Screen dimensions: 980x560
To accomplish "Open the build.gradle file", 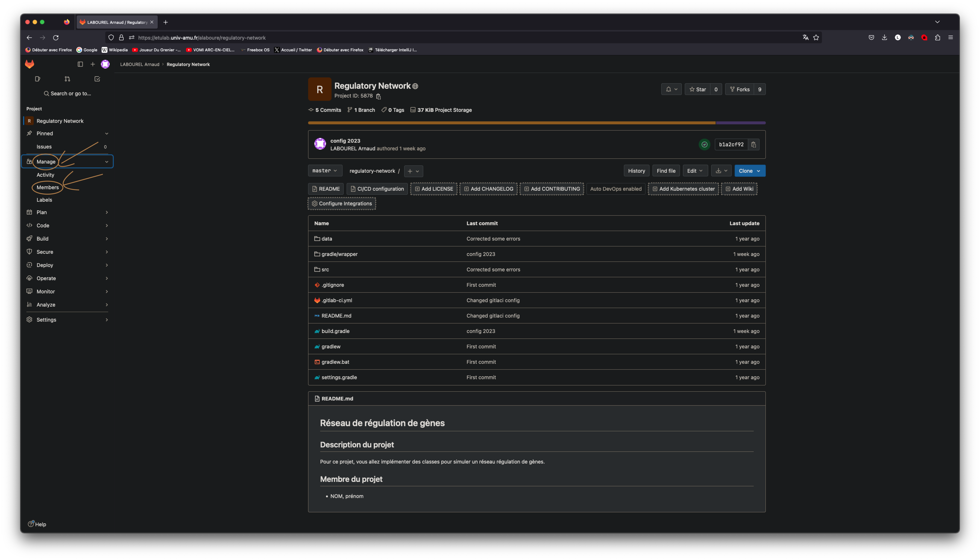I will click(335, 331).
